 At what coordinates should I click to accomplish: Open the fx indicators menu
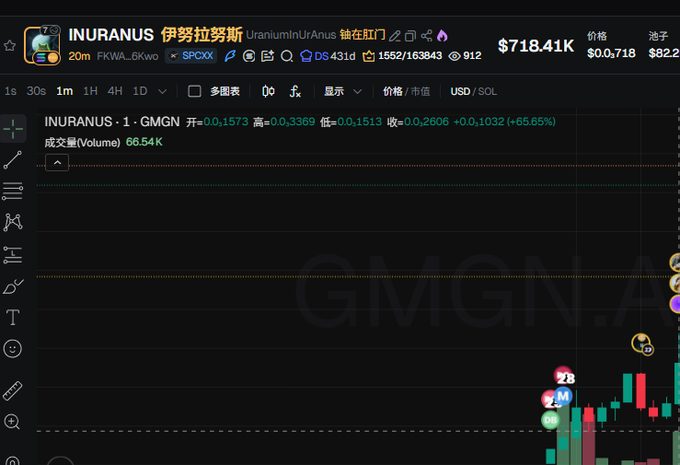coord(295,91)
